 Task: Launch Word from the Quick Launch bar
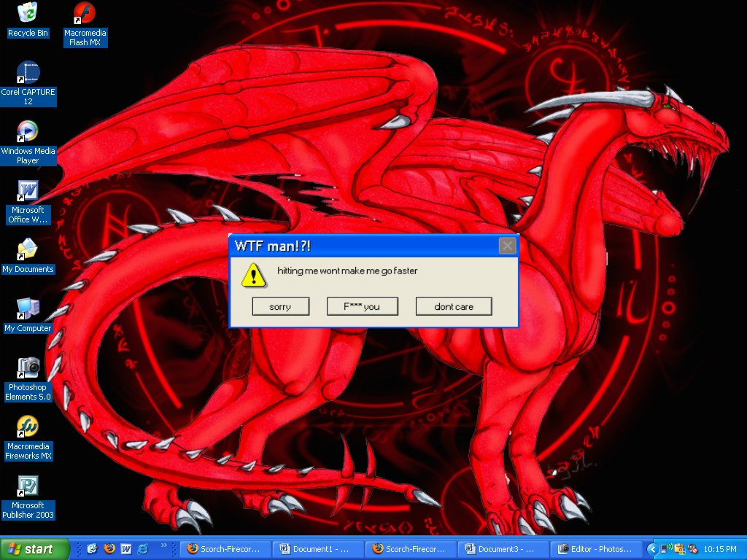[125, 548]
